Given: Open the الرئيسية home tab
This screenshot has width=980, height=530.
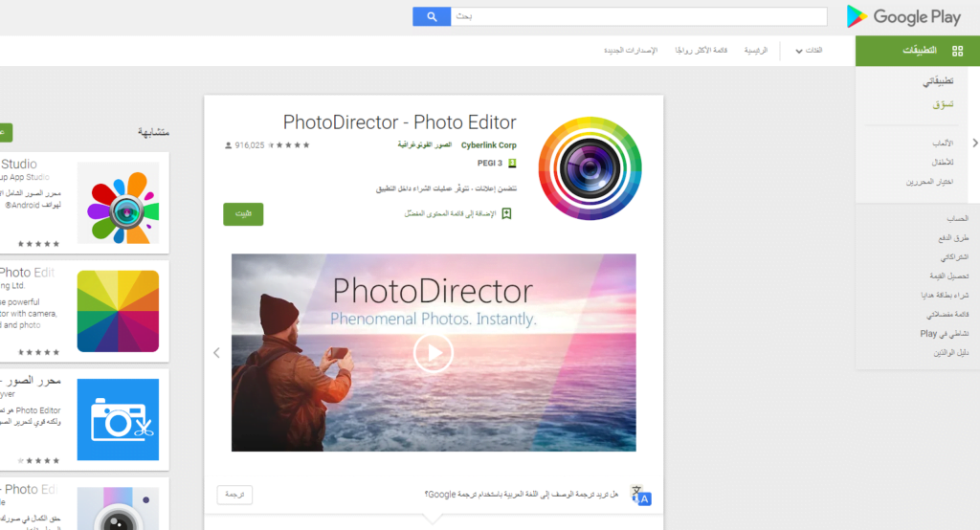Looking at the screenshot, I should tap(756, 51).
